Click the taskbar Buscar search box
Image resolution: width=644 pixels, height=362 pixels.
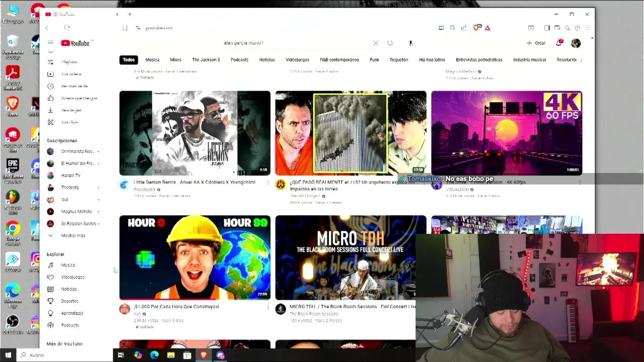pyautogui.click(x=65, y=355)
